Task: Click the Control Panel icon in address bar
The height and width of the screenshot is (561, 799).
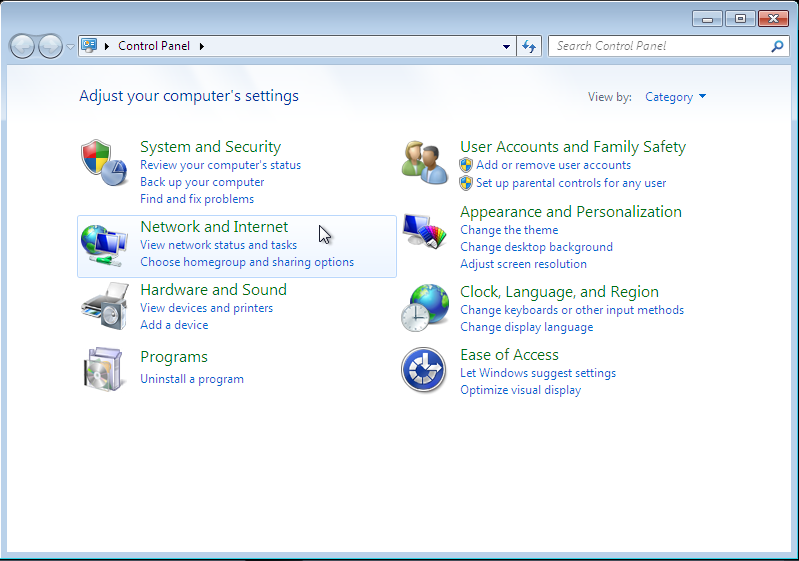Action: pyautogui.click(x=89, y=46)
